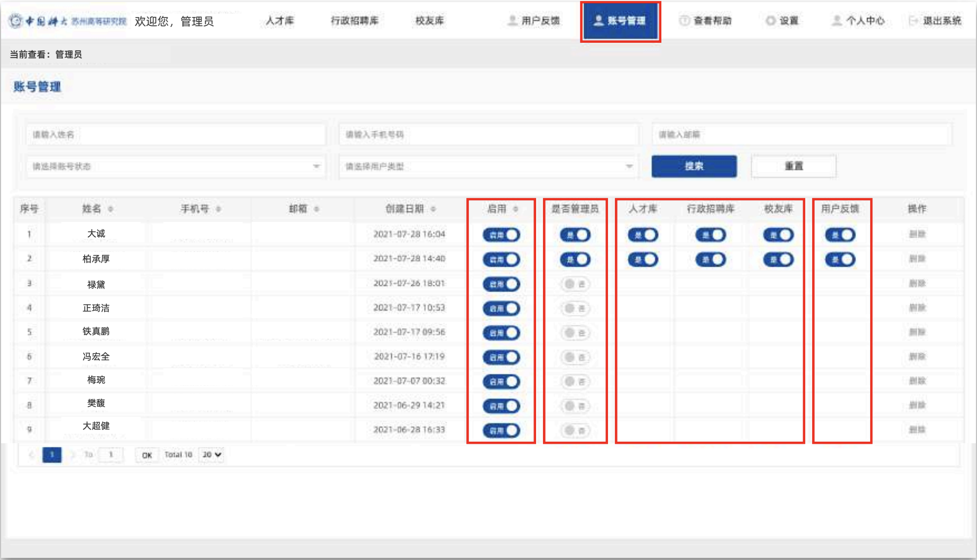Focus the 请输入手机号码 input field
Screen dimensions: 977x560
coord(488,135)
